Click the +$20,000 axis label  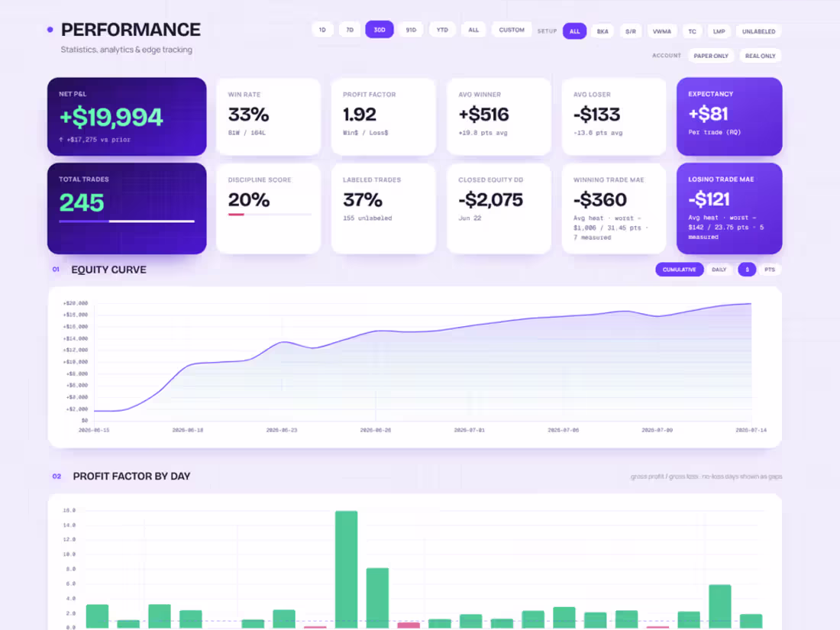(x=76, y=303)
